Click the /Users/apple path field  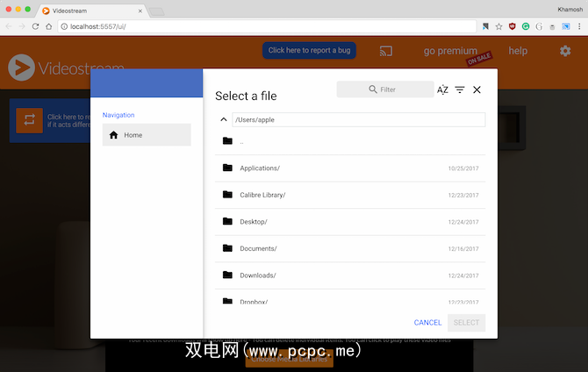click(358, 119)
